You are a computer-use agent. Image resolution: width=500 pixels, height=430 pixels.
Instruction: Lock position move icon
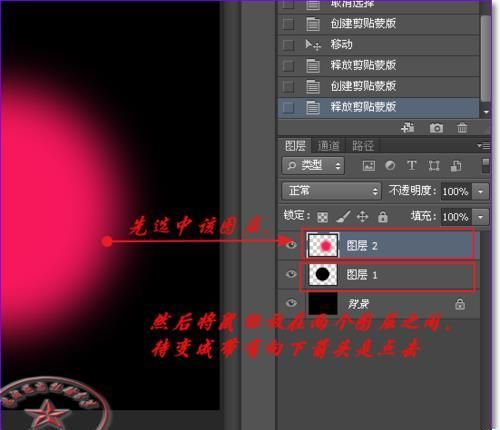coord(362,217)
